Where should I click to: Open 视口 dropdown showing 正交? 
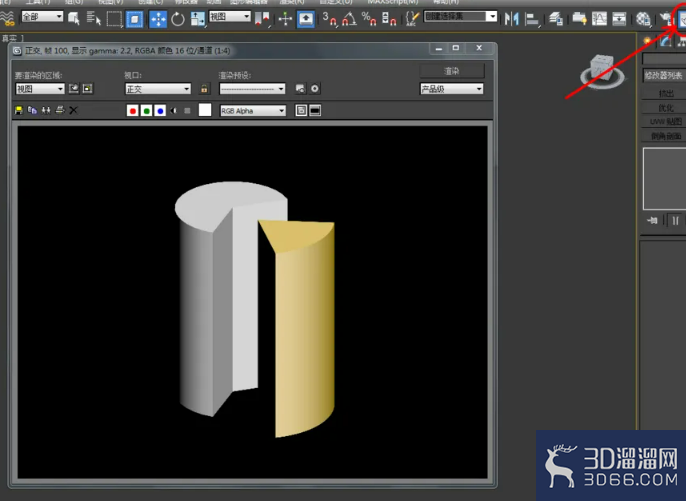point(158,89)
